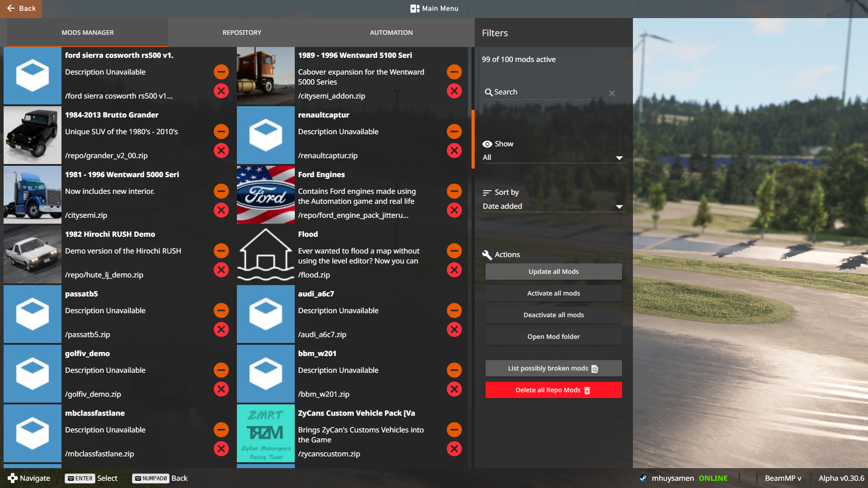
Task: Switch to the Automation tab
Action: pos(391,33)
